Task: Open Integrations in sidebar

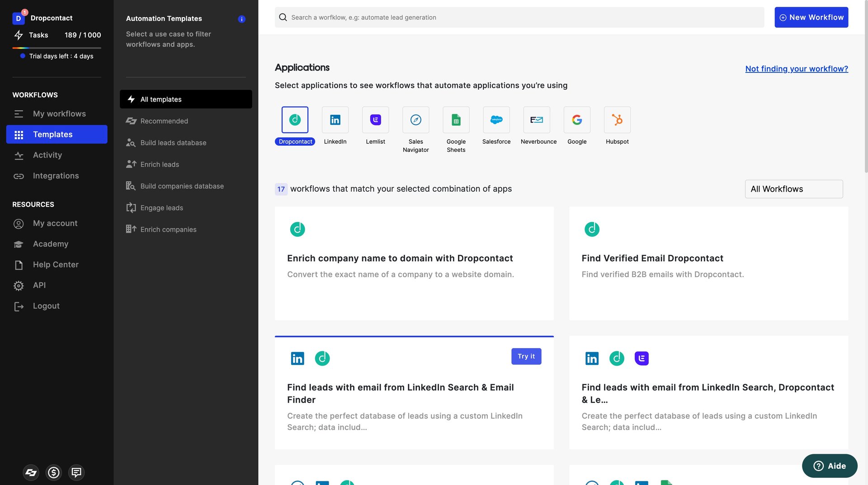Action: [x=57, y=176]
